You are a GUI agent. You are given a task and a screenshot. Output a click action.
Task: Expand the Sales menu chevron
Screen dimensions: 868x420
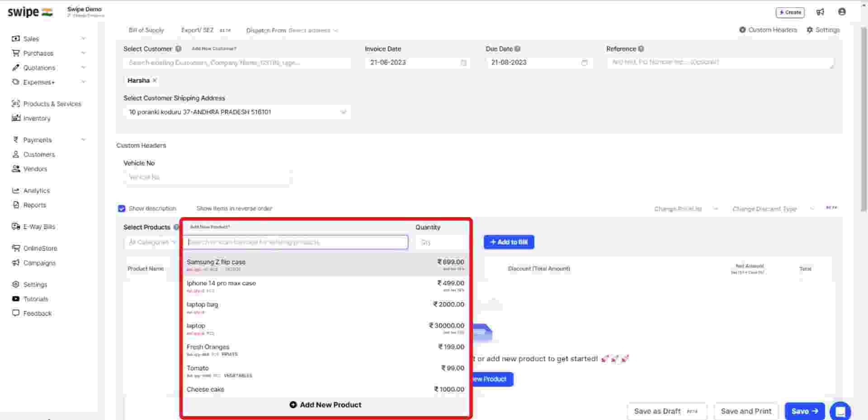pyautogui.click(x=83, y=39)
